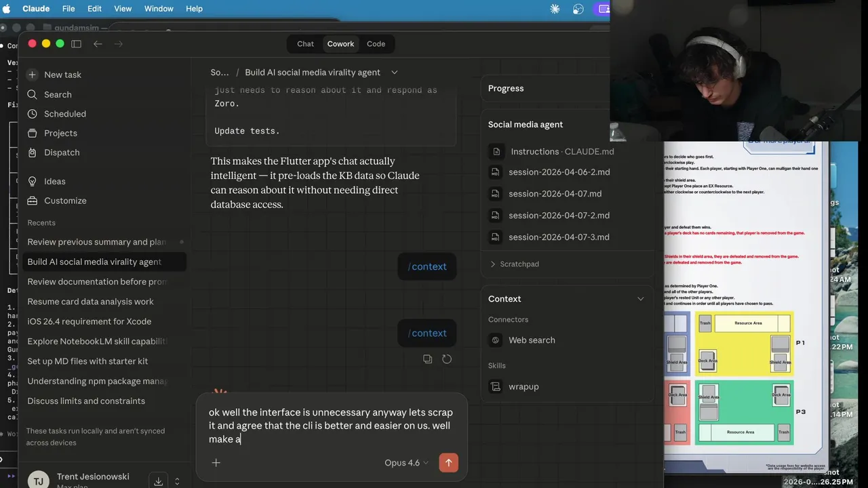
Task: Open Set up MD files with starter kit
Action: click(104, 361)
